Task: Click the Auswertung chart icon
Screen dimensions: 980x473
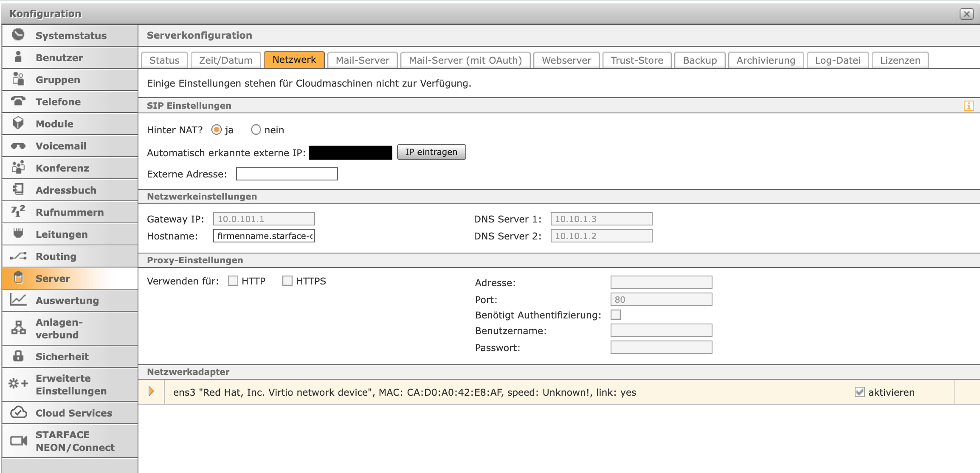Action: click(18, 300)
